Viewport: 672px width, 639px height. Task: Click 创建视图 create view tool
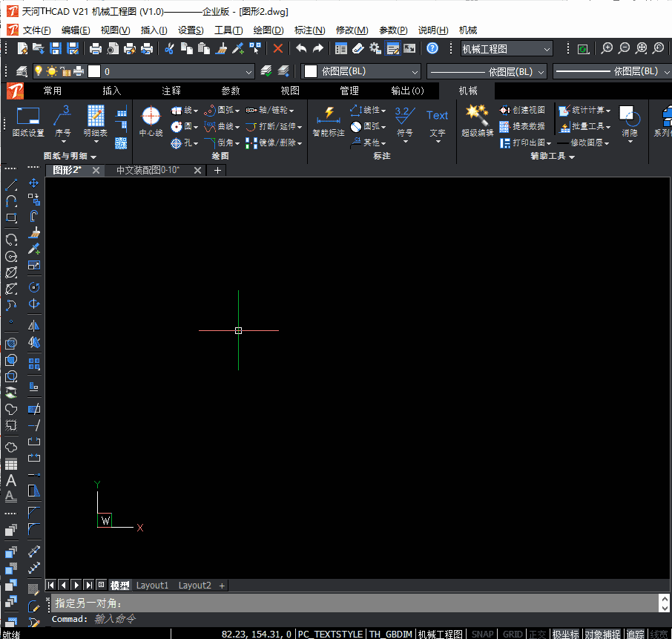click(x=522, y=111)
